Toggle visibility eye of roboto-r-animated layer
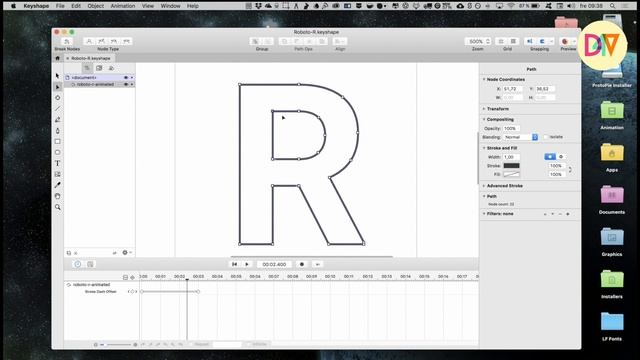 (x=126, y=84)
